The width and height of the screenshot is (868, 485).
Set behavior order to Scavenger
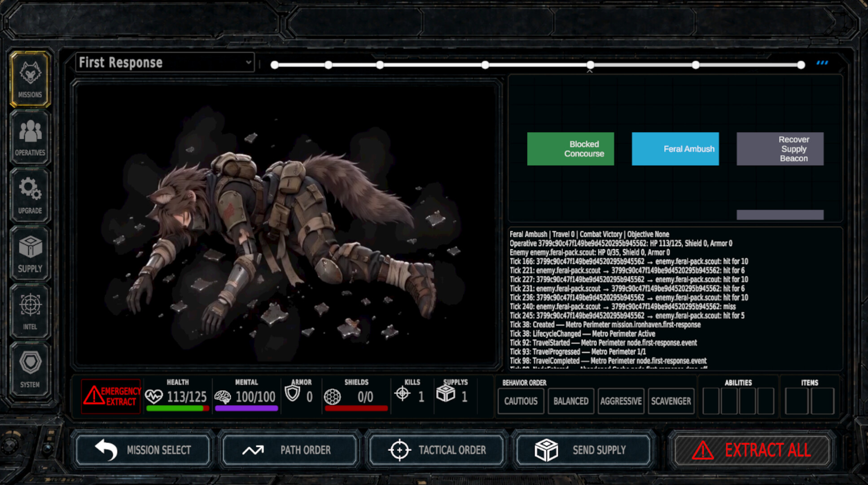671,401
